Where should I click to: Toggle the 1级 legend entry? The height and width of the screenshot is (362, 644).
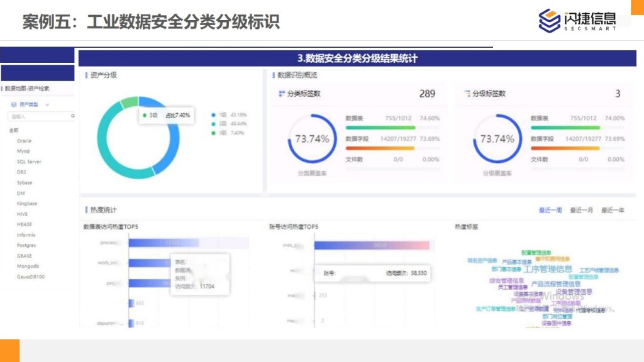coord(229,115)
